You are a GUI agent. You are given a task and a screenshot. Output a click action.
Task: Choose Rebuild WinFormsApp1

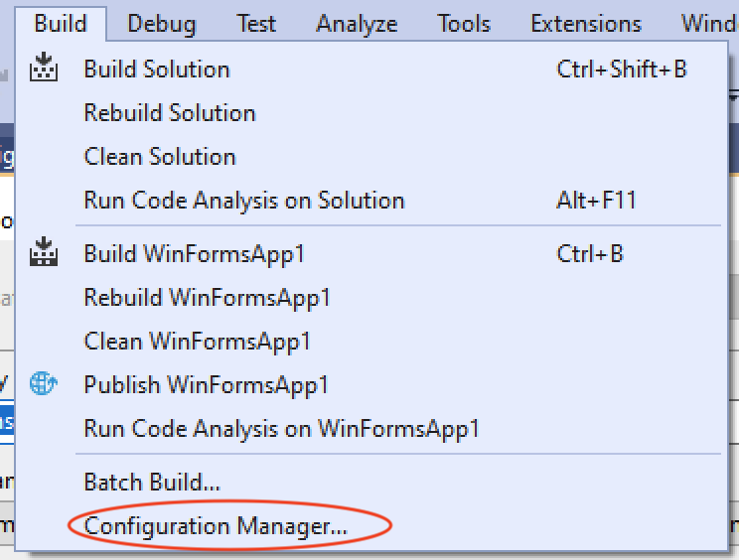click(x=207, y=297)
